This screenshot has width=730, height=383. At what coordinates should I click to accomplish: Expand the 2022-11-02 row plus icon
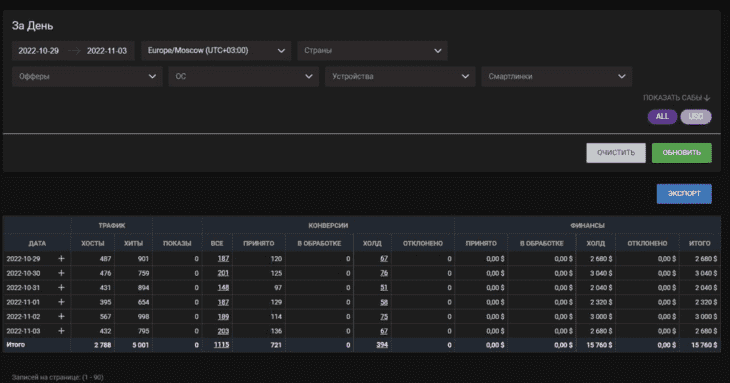tap(61, 316)
